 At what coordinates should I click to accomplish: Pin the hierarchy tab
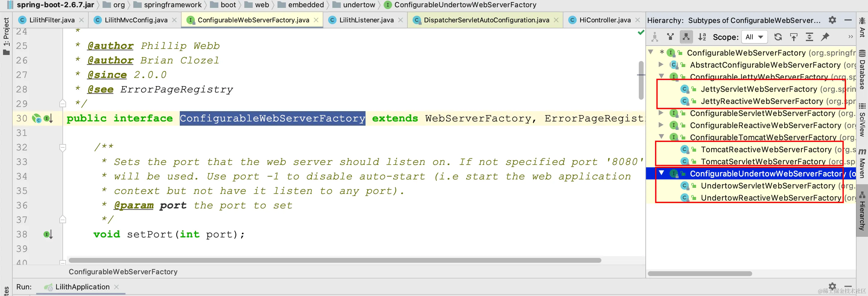pos(825,37)
